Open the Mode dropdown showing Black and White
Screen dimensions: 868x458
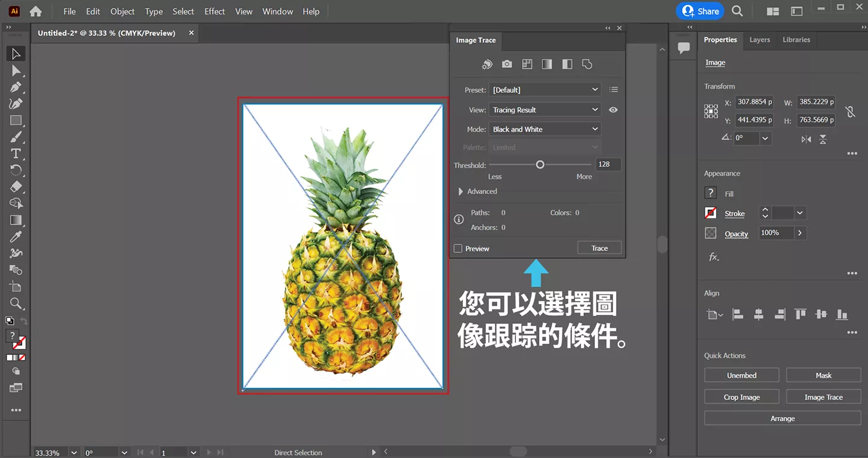[545, 129]
